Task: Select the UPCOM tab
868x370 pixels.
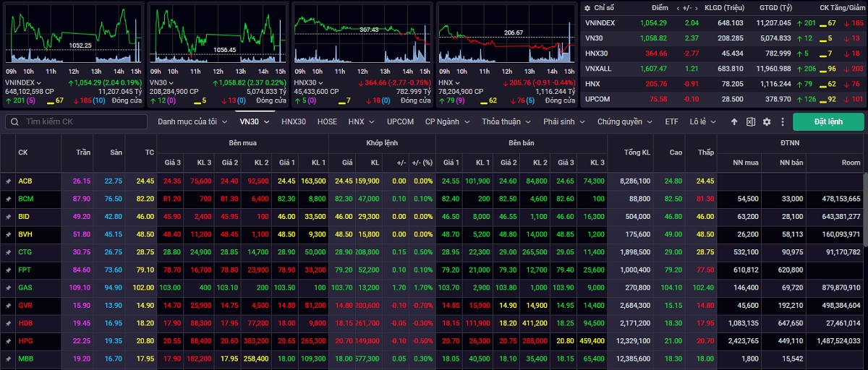Action: [400, 122]
